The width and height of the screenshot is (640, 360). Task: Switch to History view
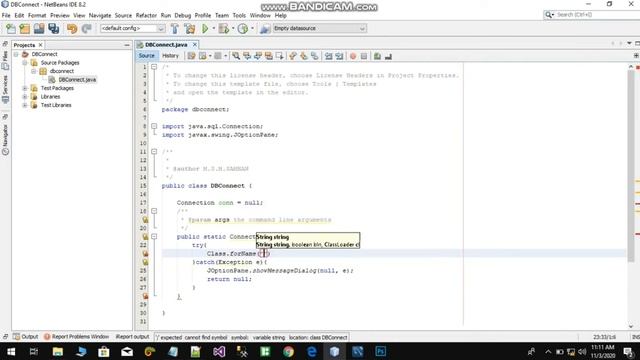tap(170, 56)
